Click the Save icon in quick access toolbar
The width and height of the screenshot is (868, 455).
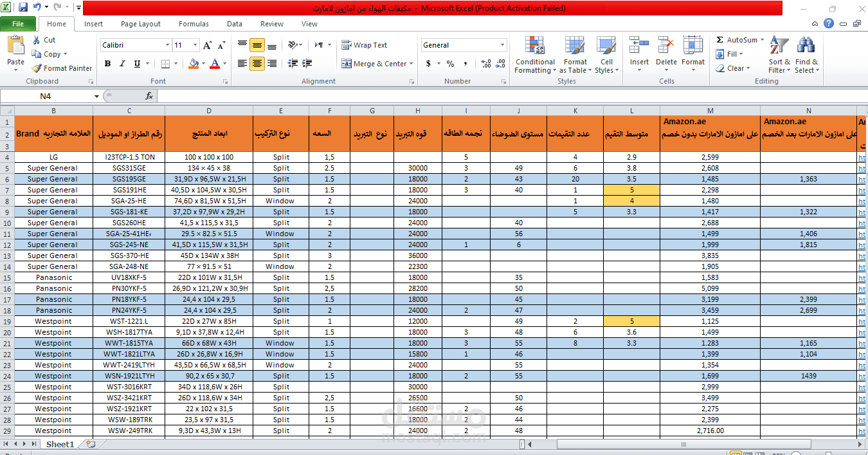tap(23, 8)
